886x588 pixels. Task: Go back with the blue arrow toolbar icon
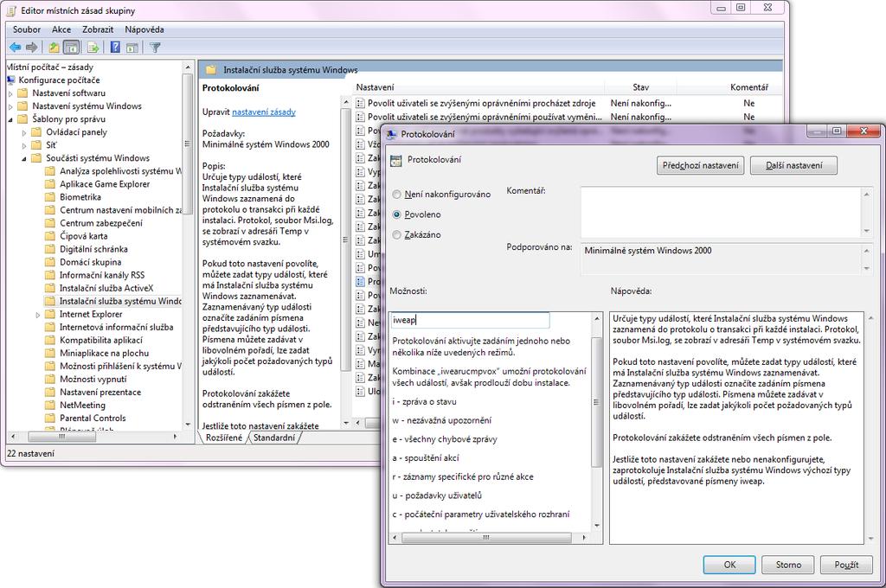15,48
